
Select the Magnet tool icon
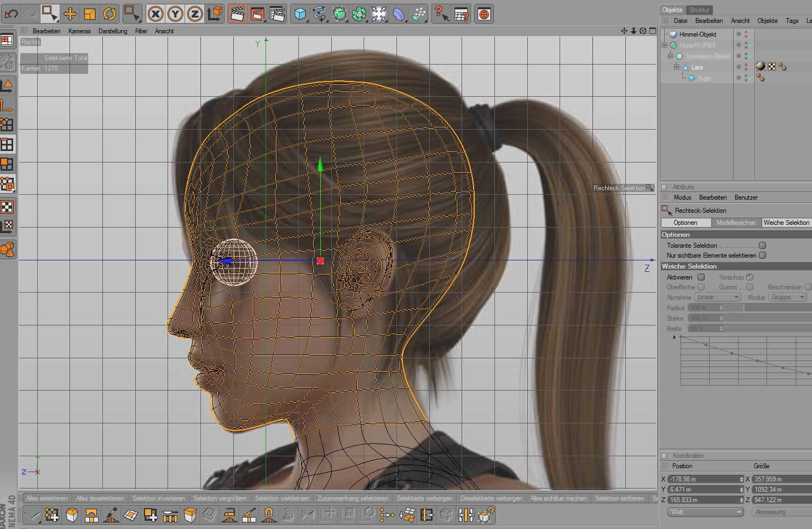click(x=268, y=515)
